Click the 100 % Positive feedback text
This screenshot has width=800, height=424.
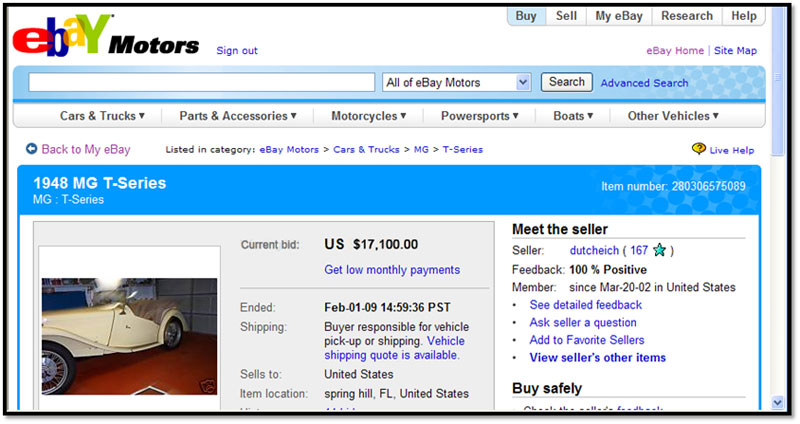click(x=608, y=270)
